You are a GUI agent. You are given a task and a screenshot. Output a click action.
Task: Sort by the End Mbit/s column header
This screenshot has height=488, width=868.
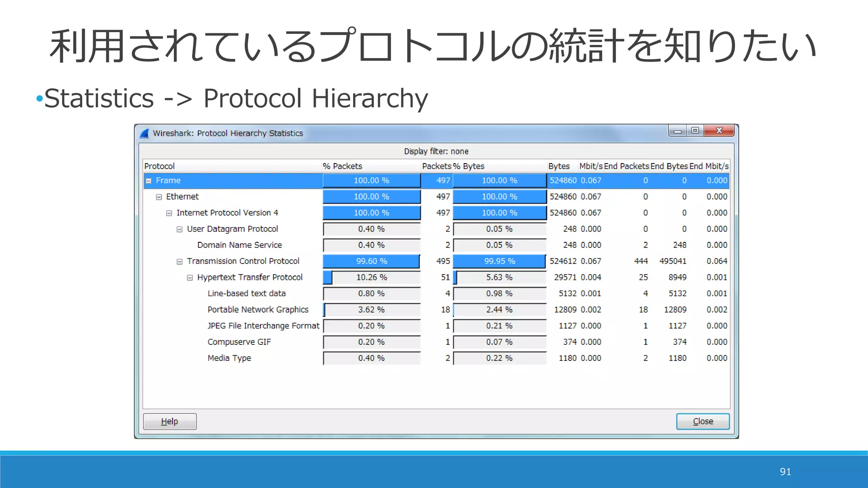(x=709, y=166)
